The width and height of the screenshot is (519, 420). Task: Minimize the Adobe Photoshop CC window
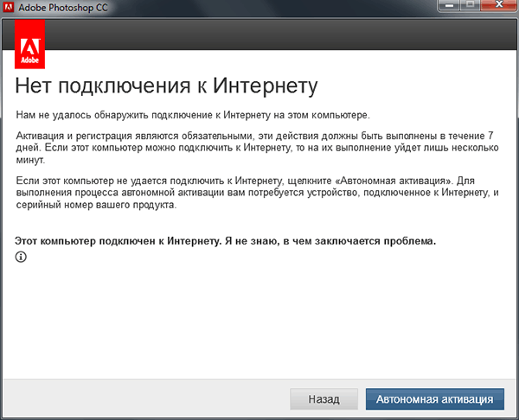(x=449, y=5)
